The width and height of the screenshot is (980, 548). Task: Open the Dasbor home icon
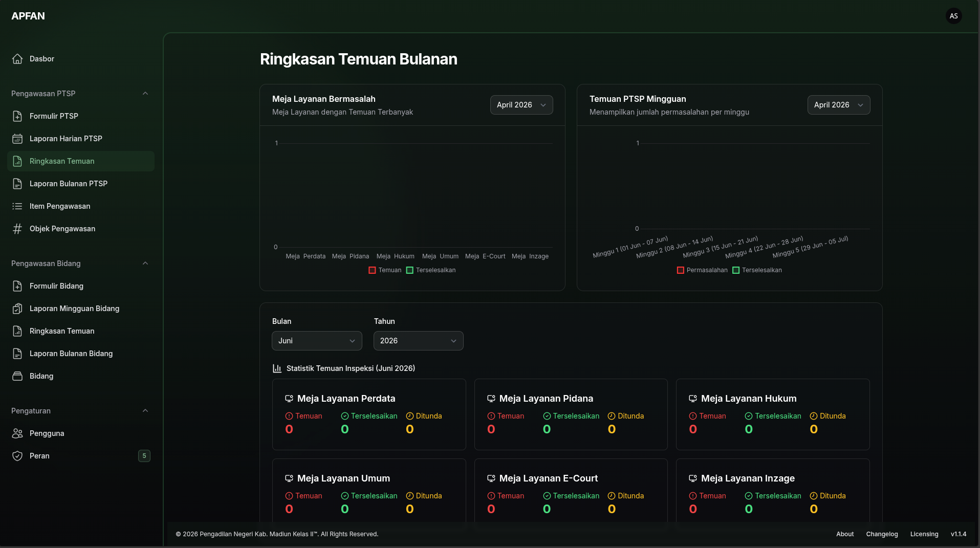click(x=17, y=59)
